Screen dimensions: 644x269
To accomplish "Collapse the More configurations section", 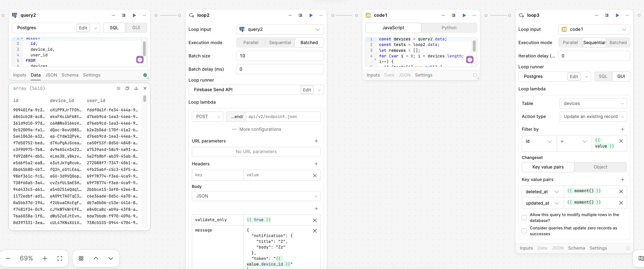I will pyautogui.click(x=256, y=129).
